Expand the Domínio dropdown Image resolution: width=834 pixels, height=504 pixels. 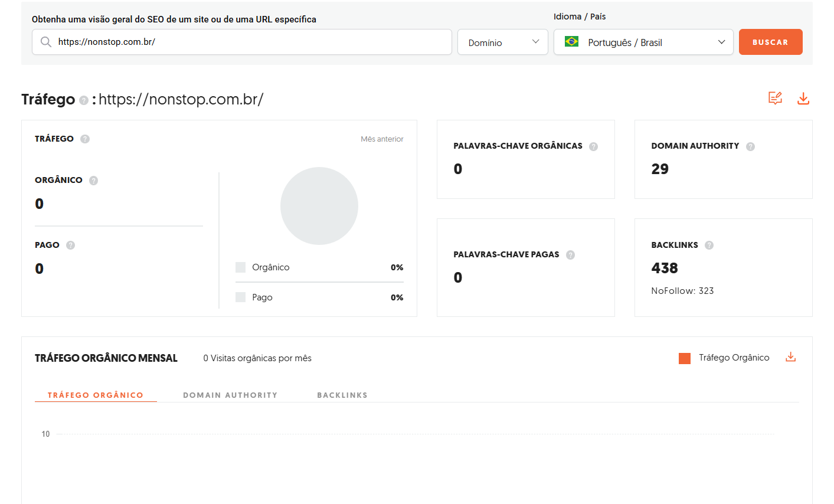[502, 42]
